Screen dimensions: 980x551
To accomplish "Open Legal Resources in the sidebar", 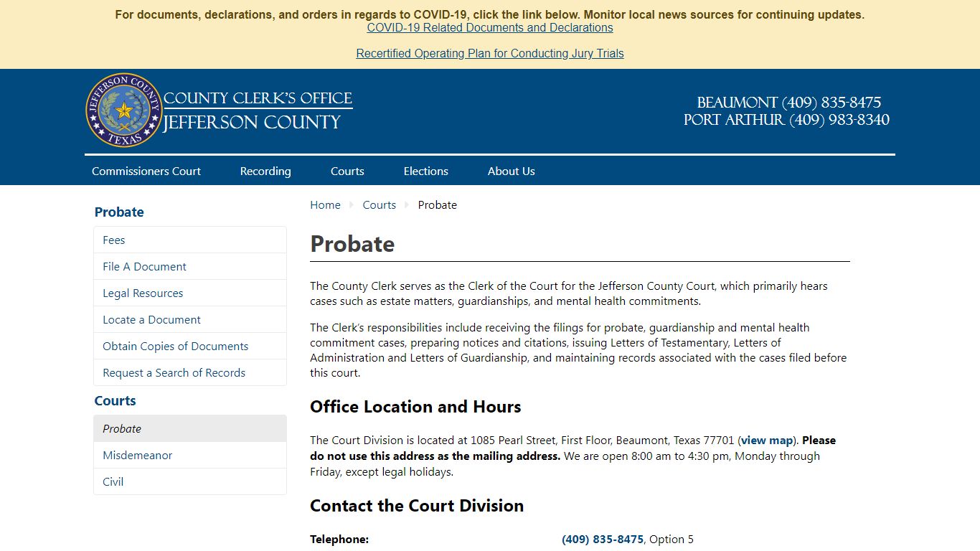I will [x=190, y=293].
